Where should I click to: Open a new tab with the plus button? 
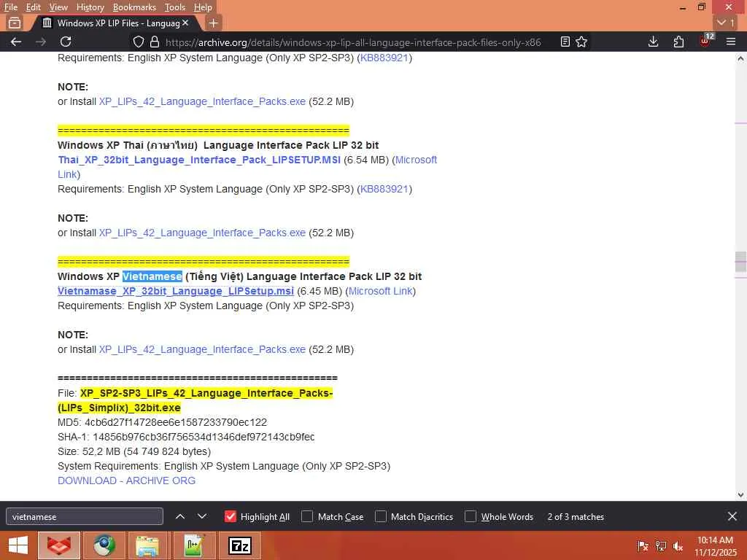(x=214, y=23)
